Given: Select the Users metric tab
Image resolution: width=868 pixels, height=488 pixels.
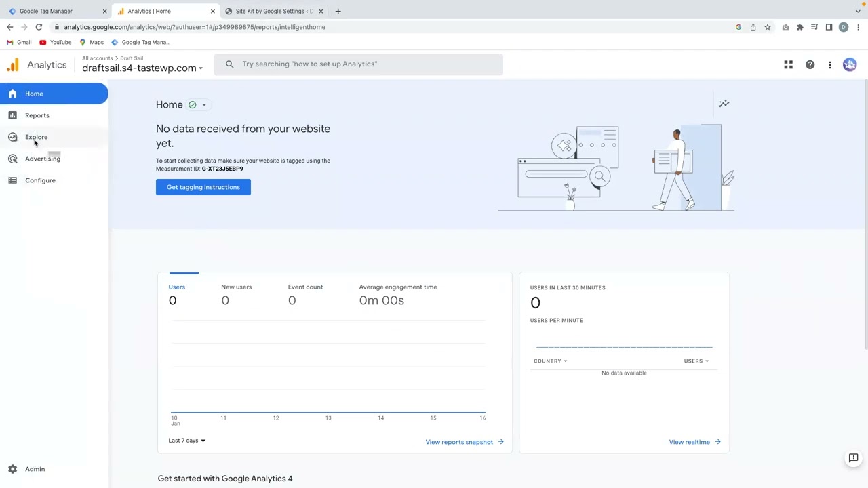Looking at the screenshot, I should tap(177, 294).
